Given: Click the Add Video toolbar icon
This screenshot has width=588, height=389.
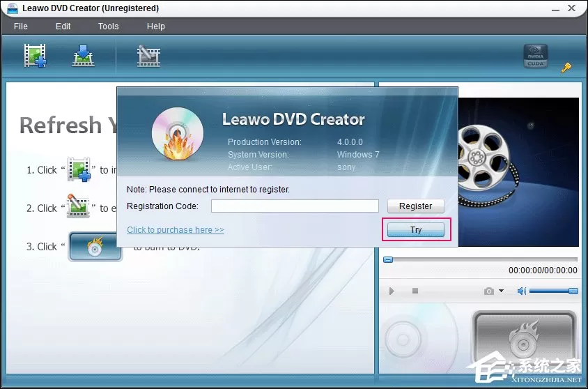Looking at the screenshot, I should (35, 56).
